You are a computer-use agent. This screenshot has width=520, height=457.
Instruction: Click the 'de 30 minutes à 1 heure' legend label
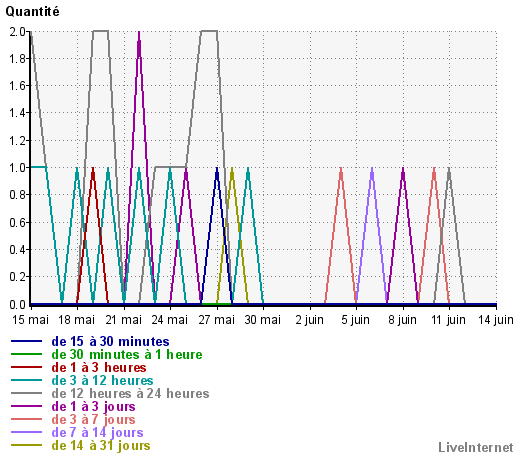127,355
